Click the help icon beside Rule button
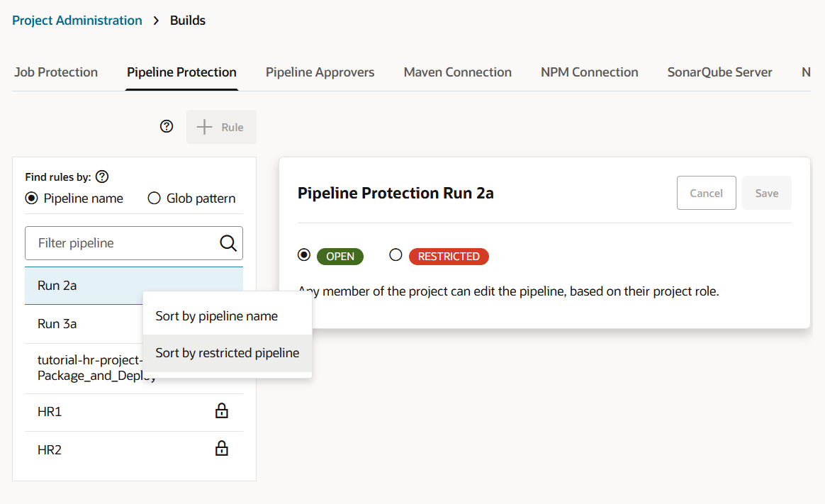This screenshot has width=825, height=504. click(167, 127)
